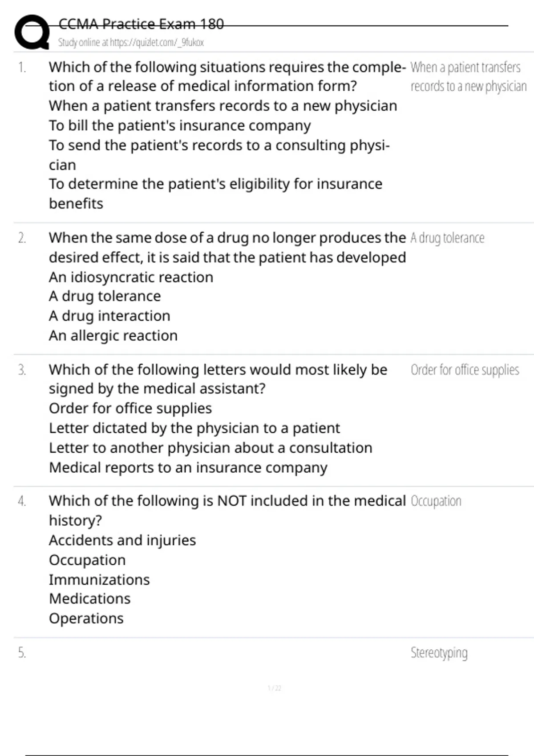Click the 'Occupation' answer in right column
The width and height of the screenshot is (534, 756).
coord(436,501)
